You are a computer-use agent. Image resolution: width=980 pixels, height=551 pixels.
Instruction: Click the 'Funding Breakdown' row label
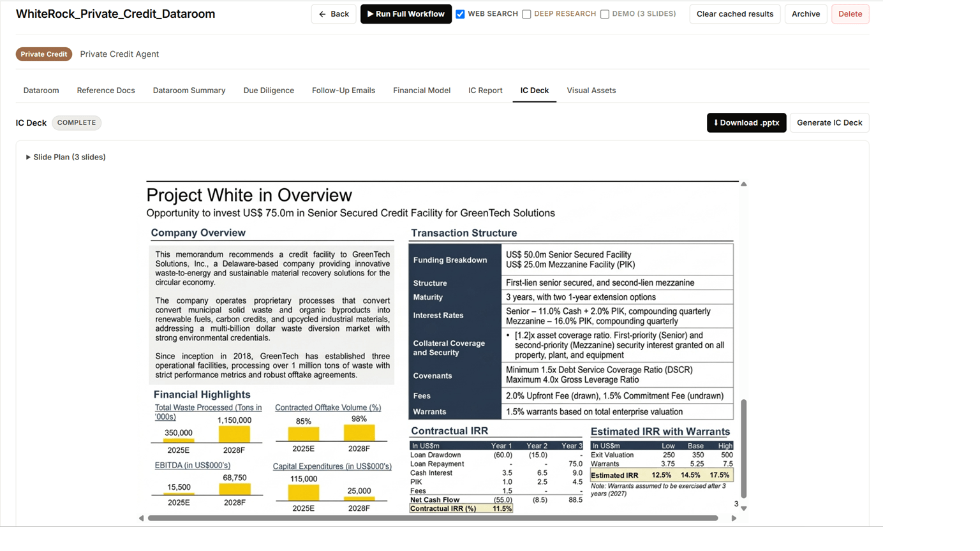(450, 260)
